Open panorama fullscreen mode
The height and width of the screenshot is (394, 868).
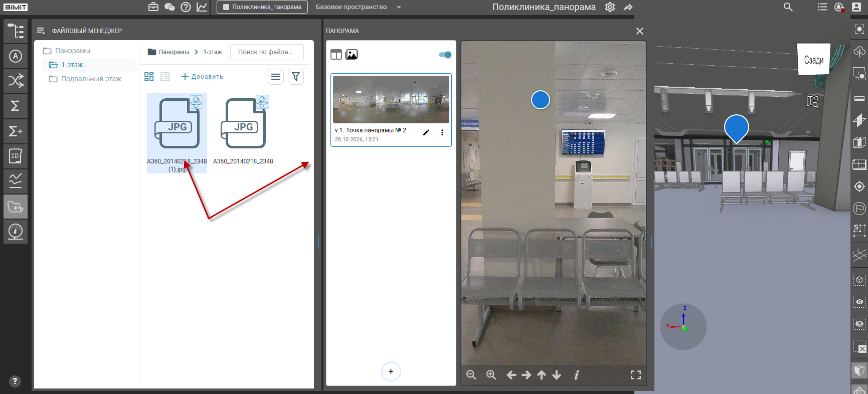click(x=635, y=375)
